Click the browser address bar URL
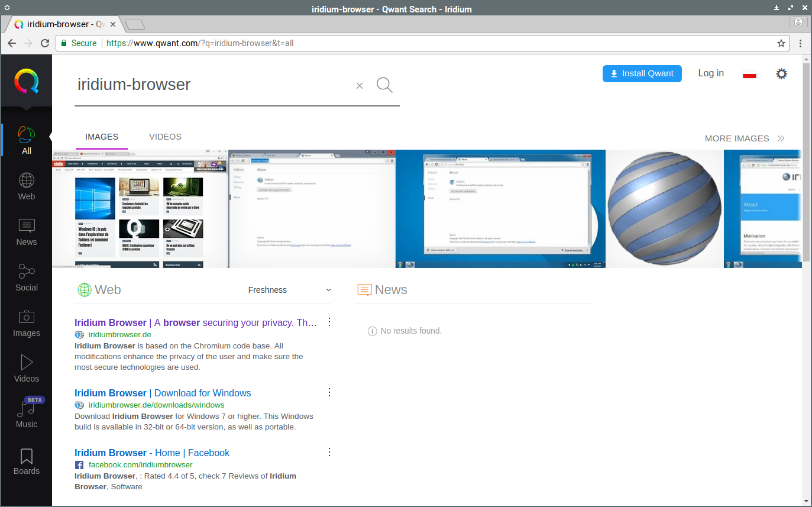The width and height of the screenshot is (812, 507). (200, 43)
